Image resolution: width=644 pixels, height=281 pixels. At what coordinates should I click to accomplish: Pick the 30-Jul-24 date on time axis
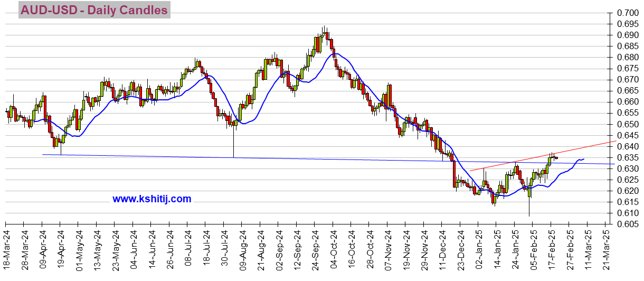(224, 250)
